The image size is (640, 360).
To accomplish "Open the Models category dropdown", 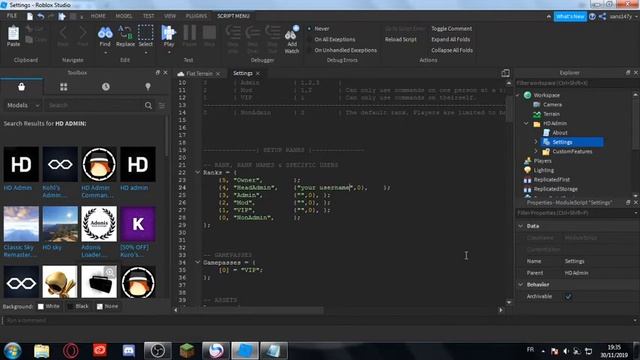I will pyautogui.click(x=23, y=105).
